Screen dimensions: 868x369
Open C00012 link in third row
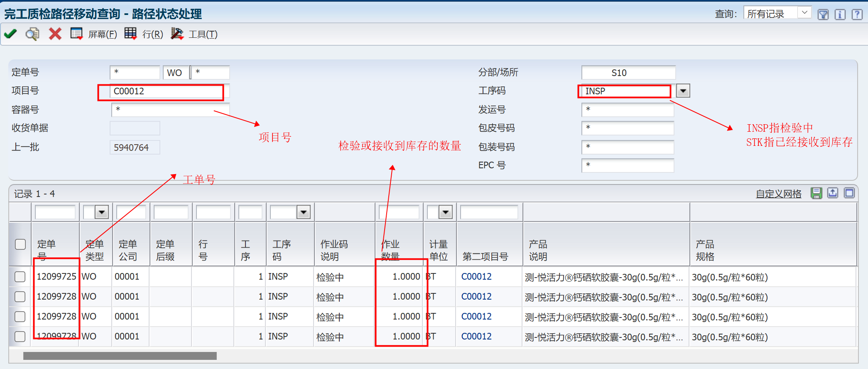476,317
